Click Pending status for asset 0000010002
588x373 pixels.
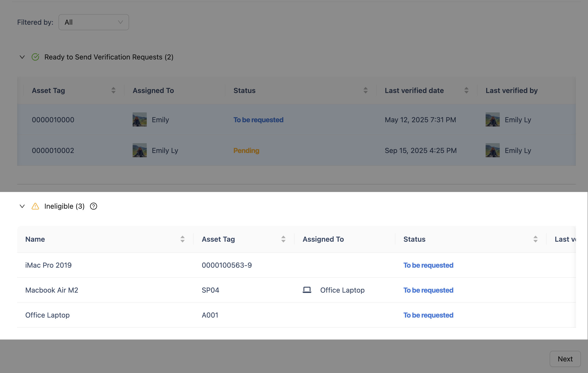point(246,150)
